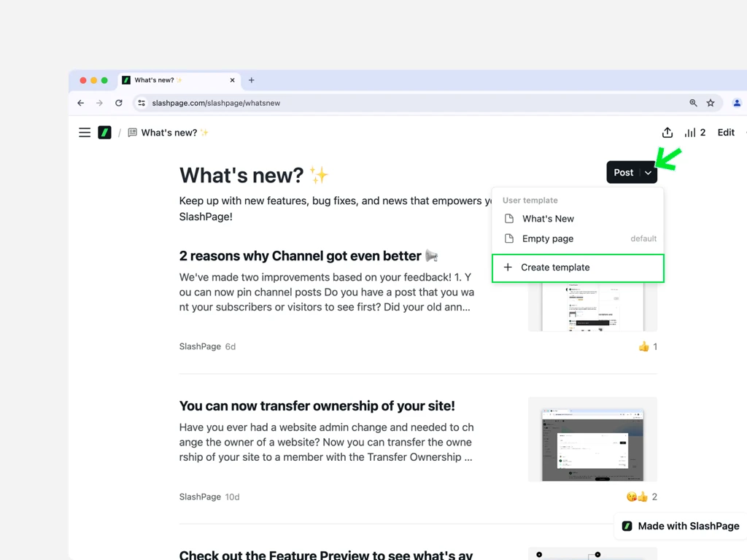Open the page statistics chart icon

pos(690,133)
